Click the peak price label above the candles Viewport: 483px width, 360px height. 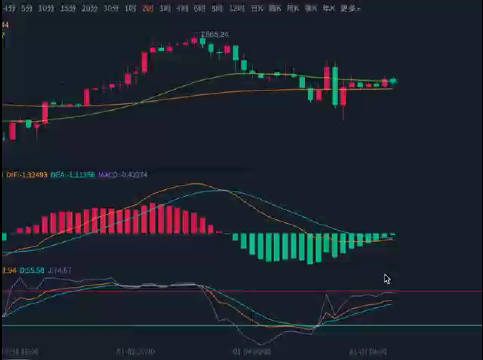[x=215, y=34]
